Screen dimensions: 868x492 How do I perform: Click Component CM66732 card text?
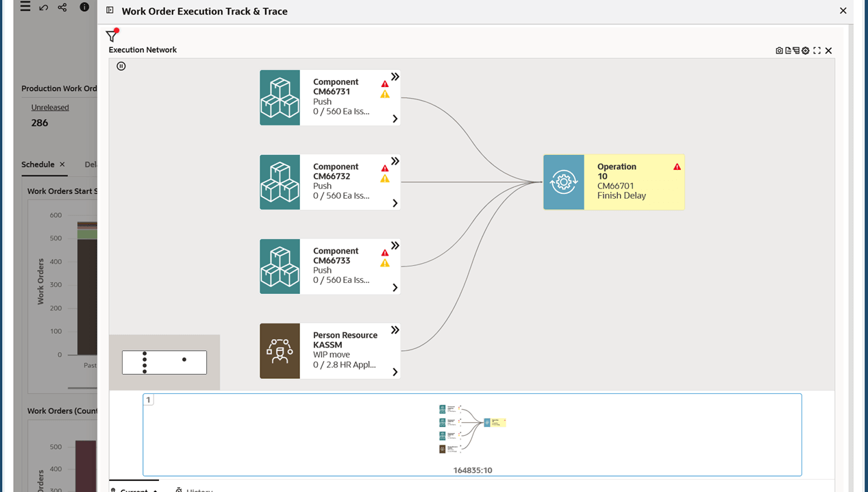tap(341, 181)
